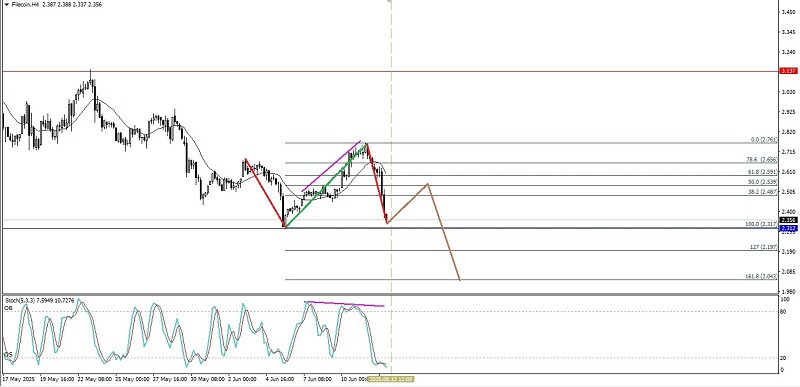Click the chart shift marker at top
This screenshot has height=387, width=800.
click(x=389, y=2)
